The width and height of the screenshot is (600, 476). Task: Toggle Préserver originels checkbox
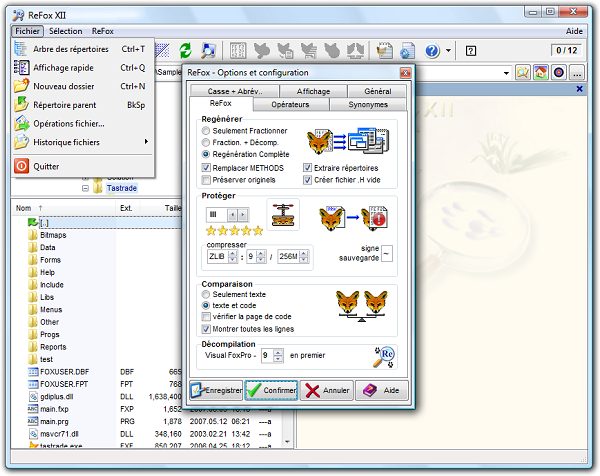click(x=206, y=179)
